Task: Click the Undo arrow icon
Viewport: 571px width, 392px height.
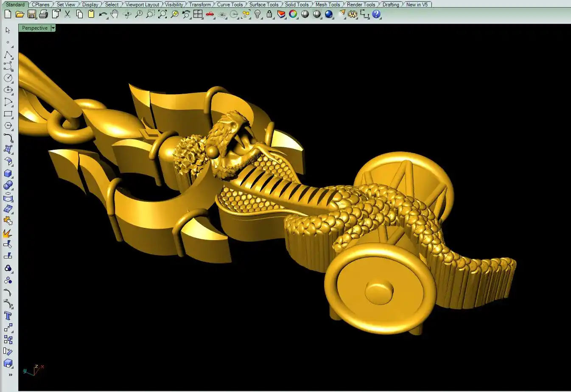Action: click(x=103, y=14)
